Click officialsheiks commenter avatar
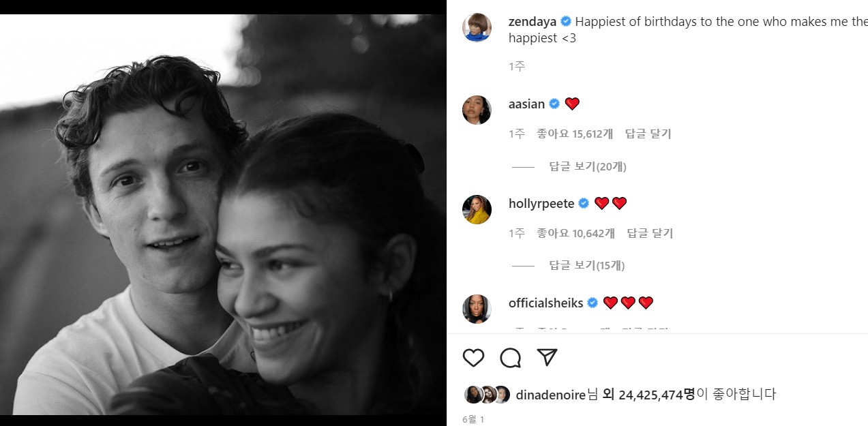The image size is (868, 426). tap(477, 309)
